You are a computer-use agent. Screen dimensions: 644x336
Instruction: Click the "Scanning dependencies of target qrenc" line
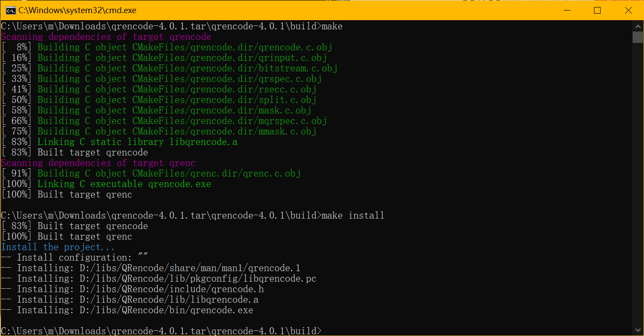click(98, 163)
